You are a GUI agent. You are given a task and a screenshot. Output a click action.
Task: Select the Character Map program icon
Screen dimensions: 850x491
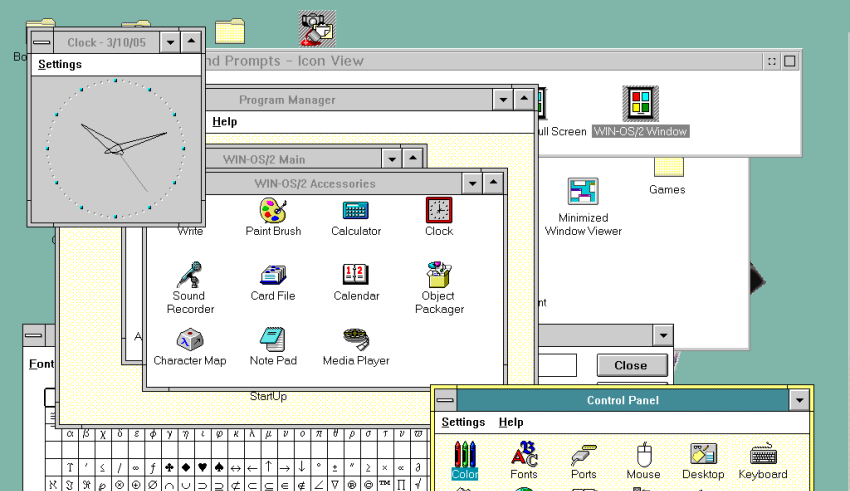[x=189, y=340]
